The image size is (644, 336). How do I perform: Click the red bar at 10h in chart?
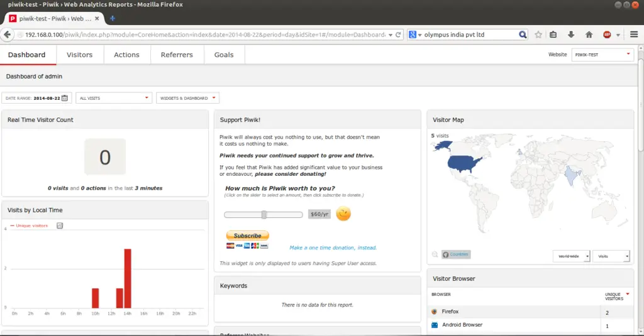[96, 298]
